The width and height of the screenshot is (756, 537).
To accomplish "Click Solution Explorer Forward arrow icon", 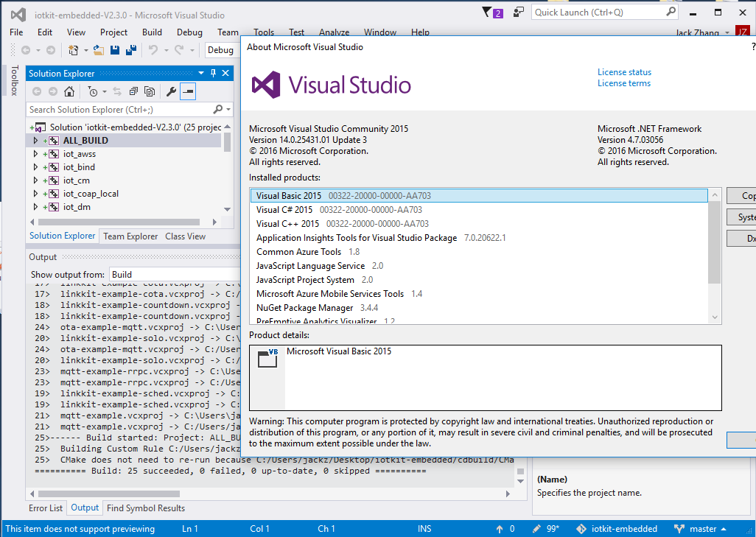I will (x=53, y=91).
